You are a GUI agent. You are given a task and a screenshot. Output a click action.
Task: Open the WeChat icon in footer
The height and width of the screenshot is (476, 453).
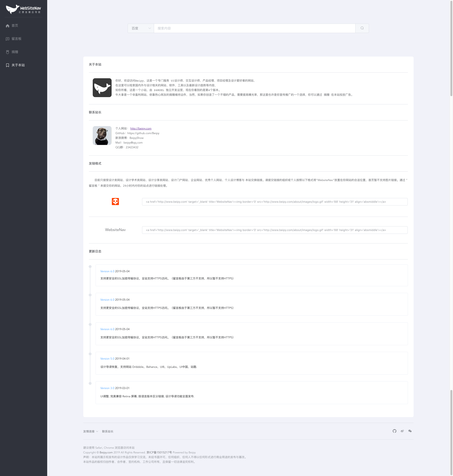[x=410, y=431]
